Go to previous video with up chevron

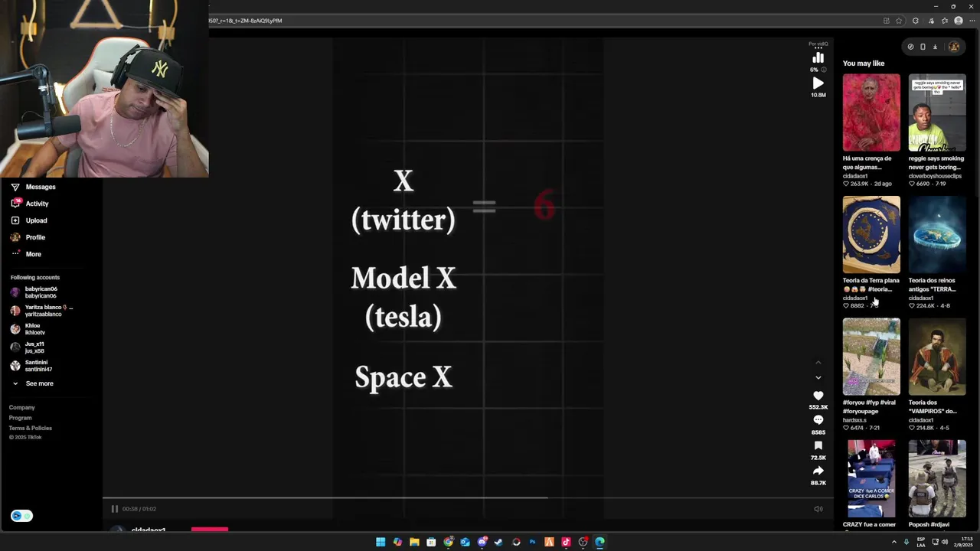[818, 363]
